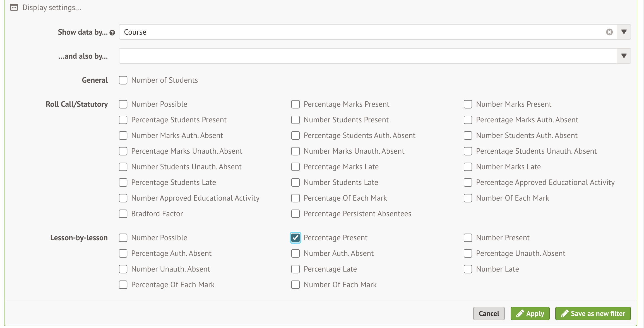Screen dimensions: 644x328
Task: Check roll call Number Marks Present
Action: pyautogui.click(x=468, y=104)
